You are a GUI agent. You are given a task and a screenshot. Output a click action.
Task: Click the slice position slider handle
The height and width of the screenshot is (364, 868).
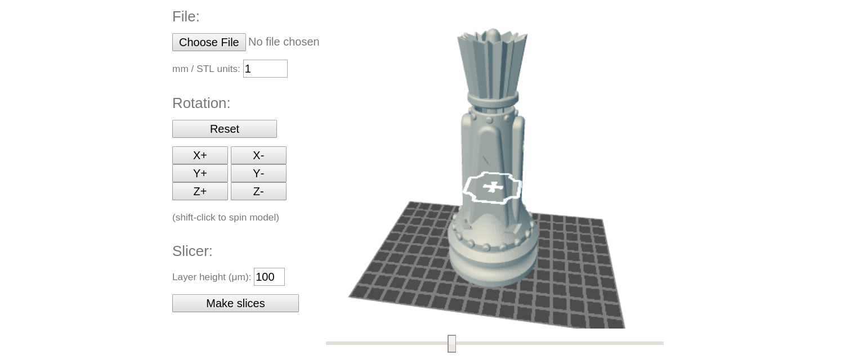click(451, 343)
